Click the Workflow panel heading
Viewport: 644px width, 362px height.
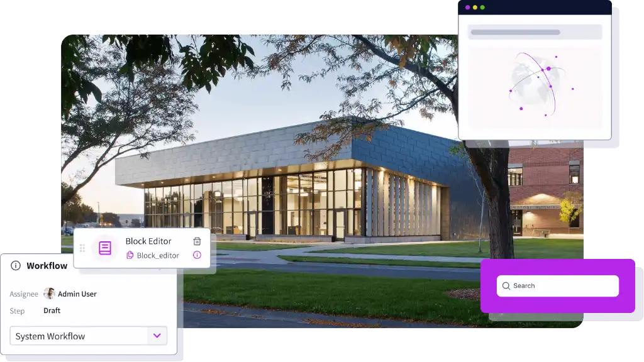pyautogui.click(x=47, y=266)
